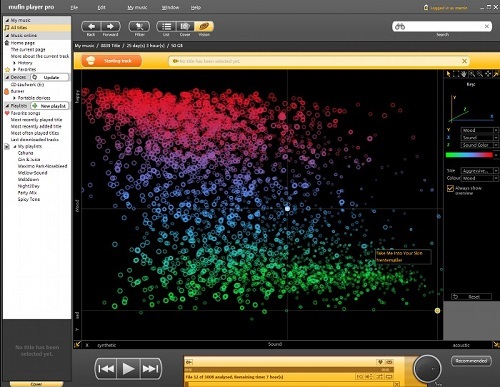The height and width of the screenshot is (387, 500).
Task: Open the My music menu
Action: point(137,7)
